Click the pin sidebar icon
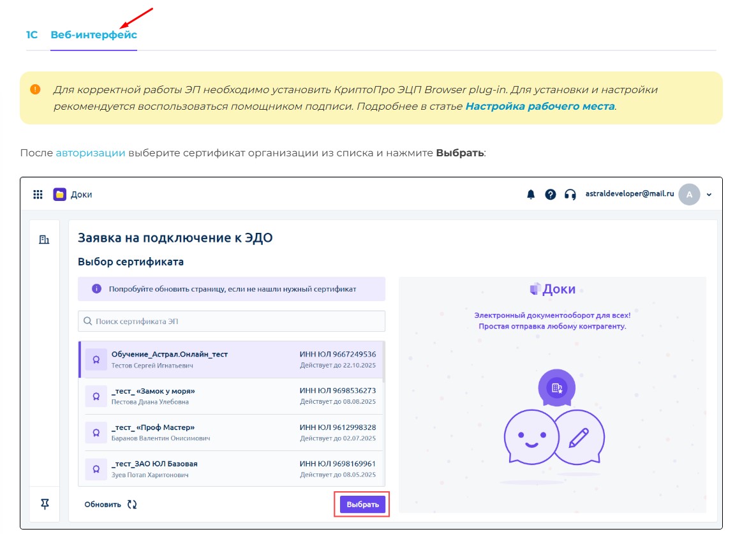The image size is (756, 534). (45, 504)
